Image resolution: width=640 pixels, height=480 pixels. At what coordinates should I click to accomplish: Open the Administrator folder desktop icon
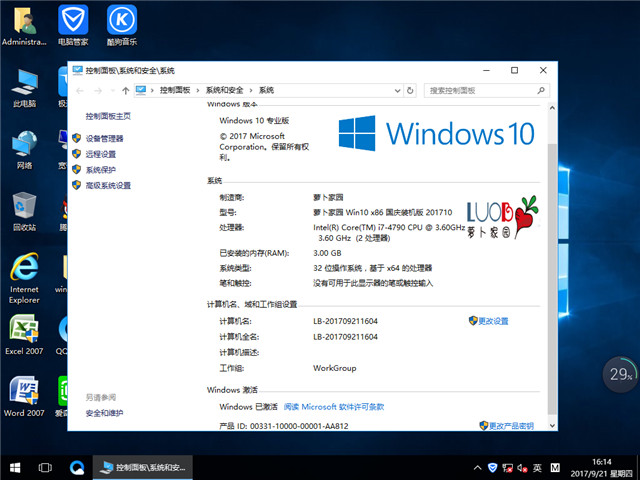point(24,25)
